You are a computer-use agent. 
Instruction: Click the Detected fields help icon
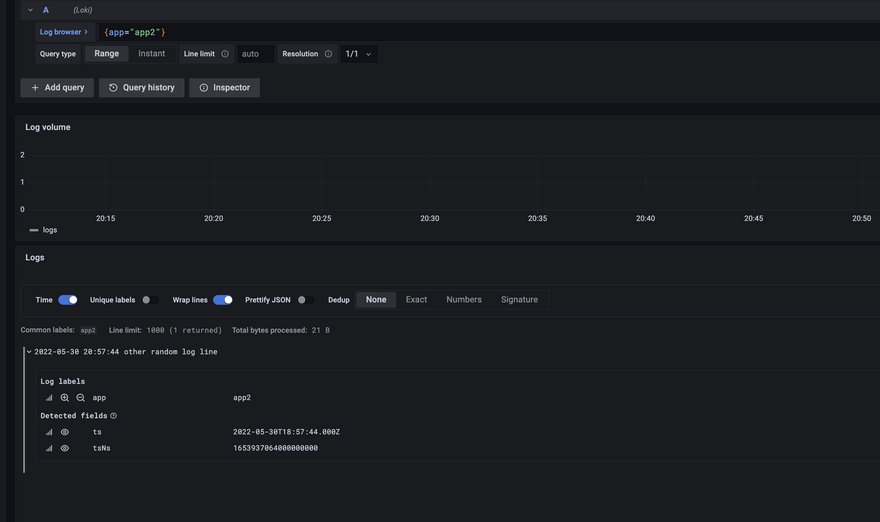tap(114, 416)
